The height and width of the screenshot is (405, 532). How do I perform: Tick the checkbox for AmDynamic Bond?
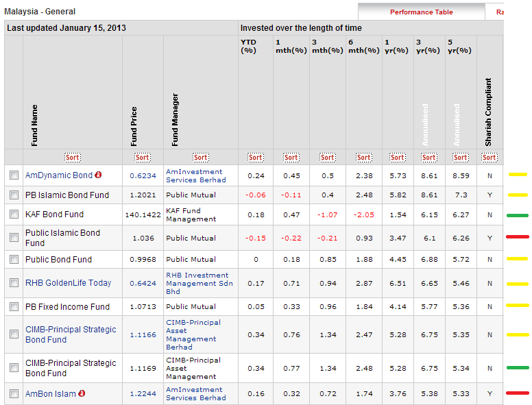pyautogui.click(x=14, y=175)
